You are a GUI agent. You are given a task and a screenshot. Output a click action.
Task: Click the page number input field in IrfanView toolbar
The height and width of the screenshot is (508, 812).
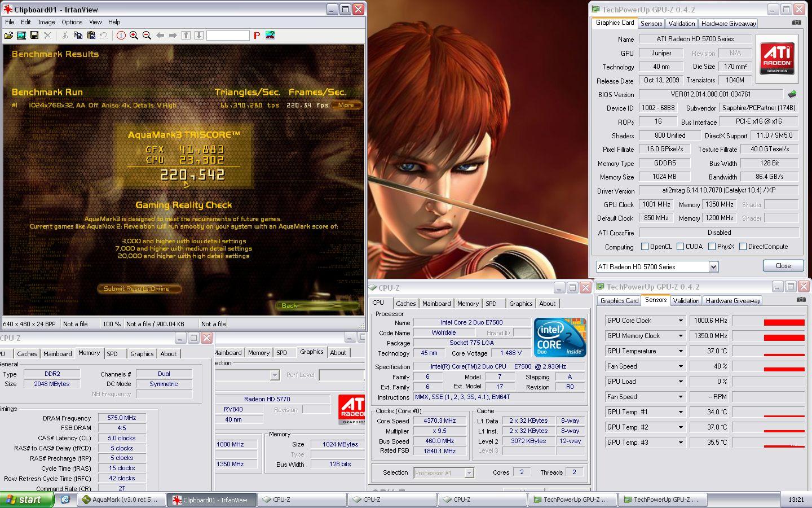tap(228, 35)
